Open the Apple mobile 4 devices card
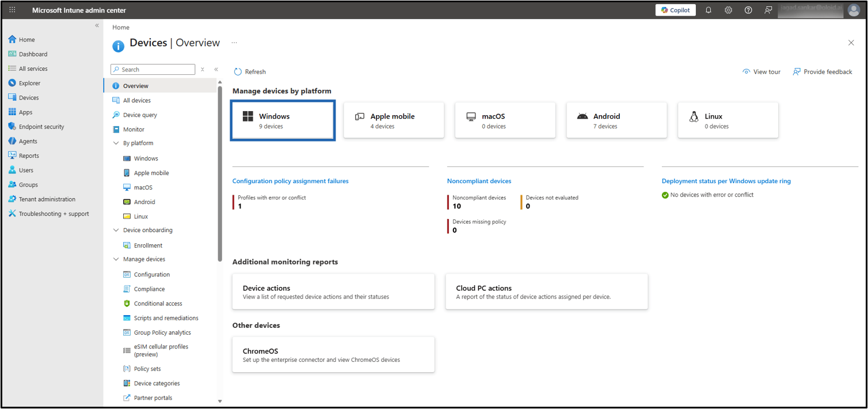The width and height of the screenshot is (868, 409). pyautogui.click(x=394, y=120)
